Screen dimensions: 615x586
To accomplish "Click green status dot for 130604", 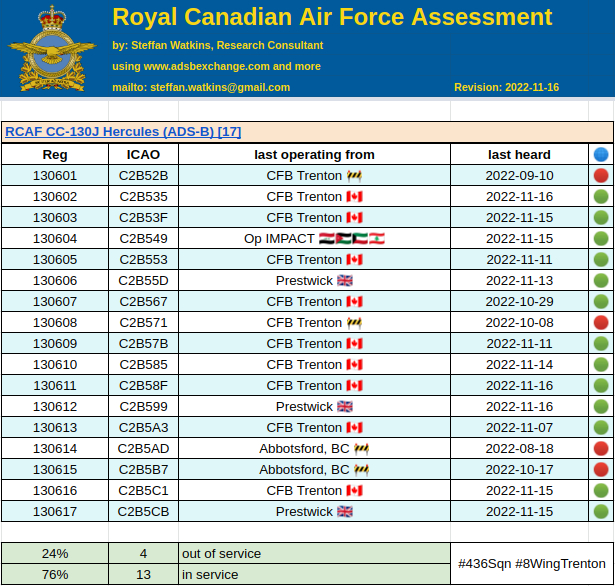I will [x=601, y=238].
